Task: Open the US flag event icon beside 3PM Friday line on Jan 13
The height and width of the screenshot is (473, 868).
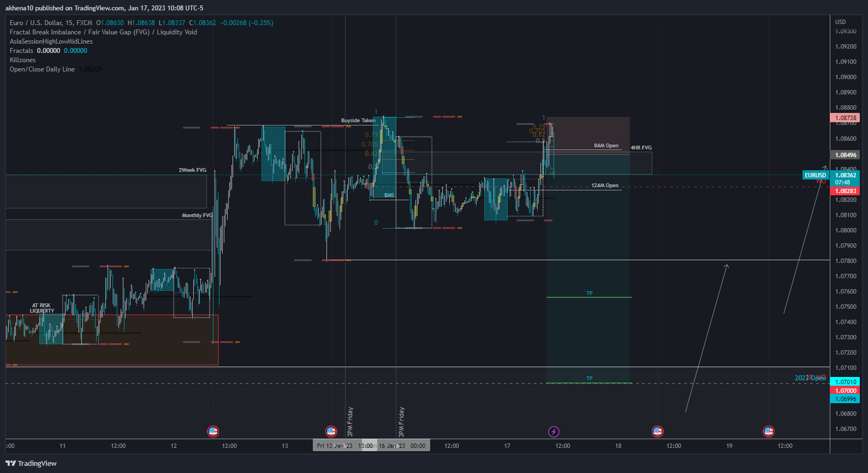Action: 331,432
